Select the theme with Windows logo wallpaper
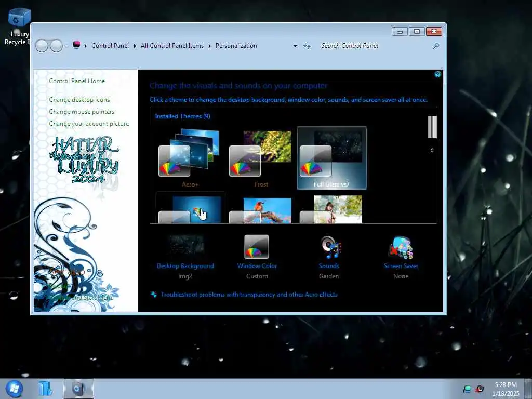Viewport: 532px width, 399px height. pyautogui.click(x=190, y=208)
